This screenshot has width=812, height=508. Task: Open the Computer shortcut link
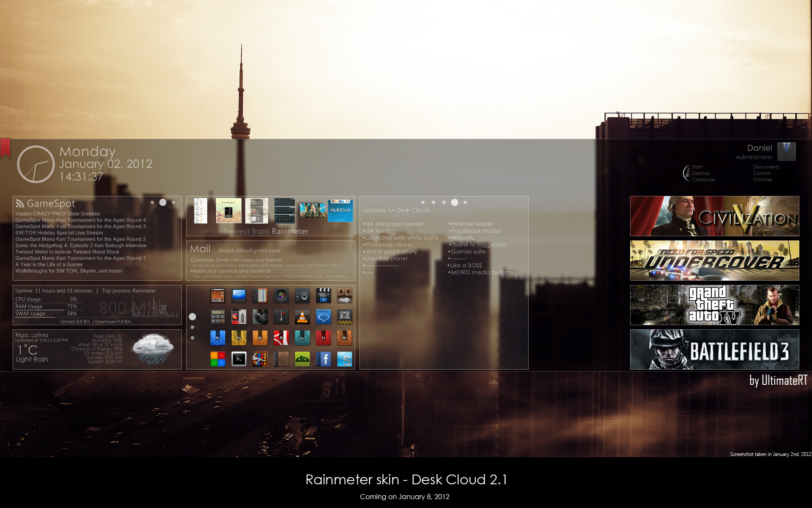pos(703,179)
